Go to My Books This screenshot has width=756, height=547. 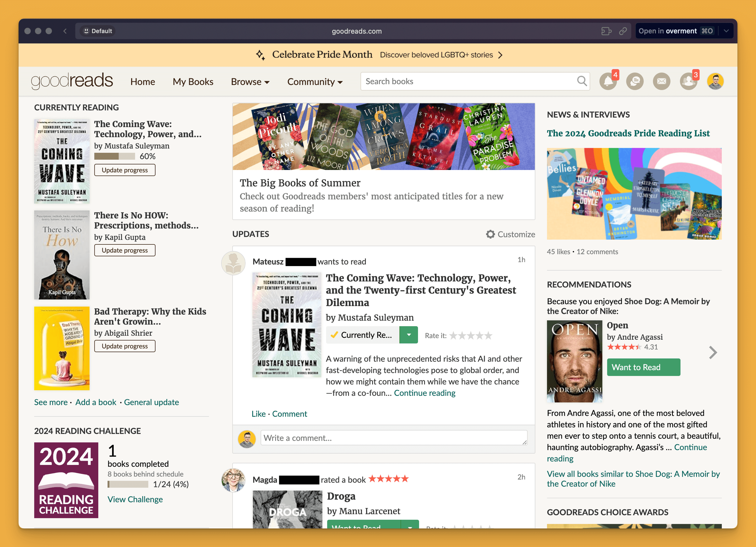click(193, 81)
